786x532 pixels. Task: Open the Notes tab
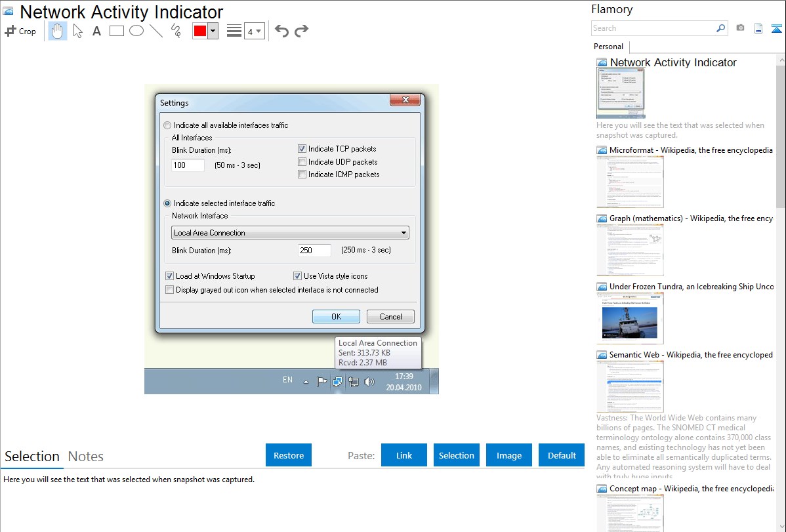click(x=86, y=457)
